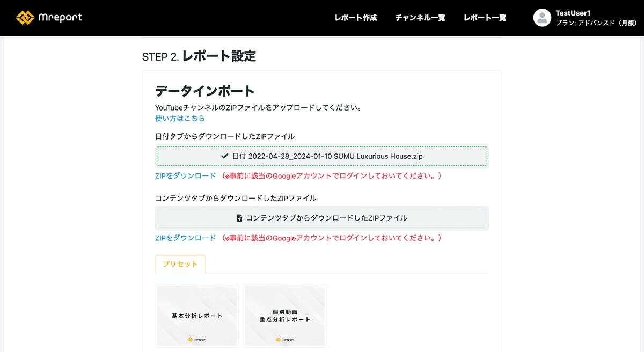Follow the 使い方はこちら link
The image size is (644, 352).
click(x=180, y=118)
